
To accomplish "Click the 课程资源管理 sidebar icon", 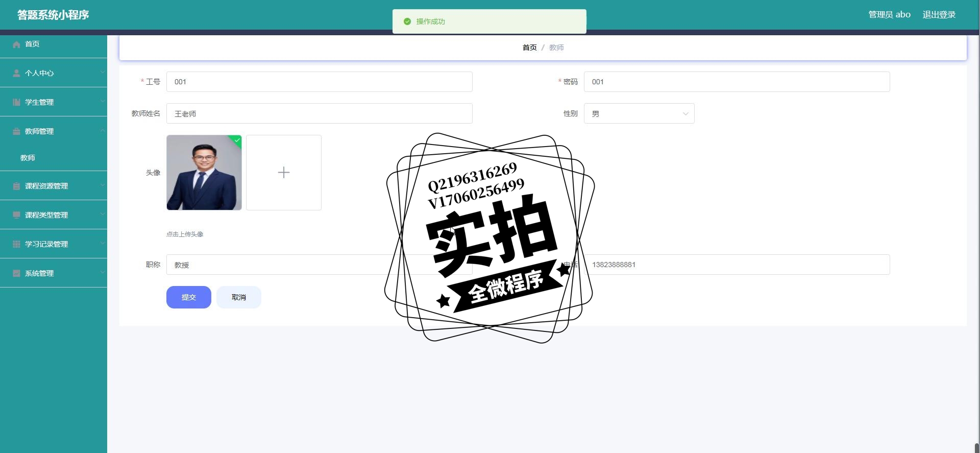I will (x=16, y=186).
